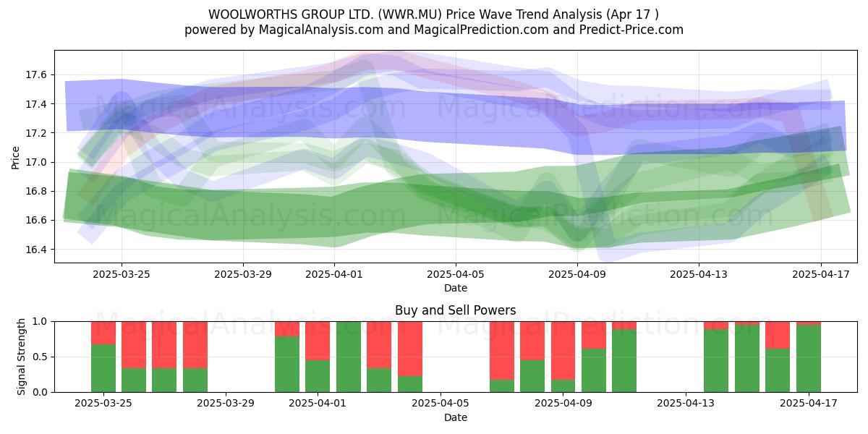This screenshot has height=434, width=868.
Task: Click the 'Signal Strength' y-axis label
Action: (x=22, y=356)
